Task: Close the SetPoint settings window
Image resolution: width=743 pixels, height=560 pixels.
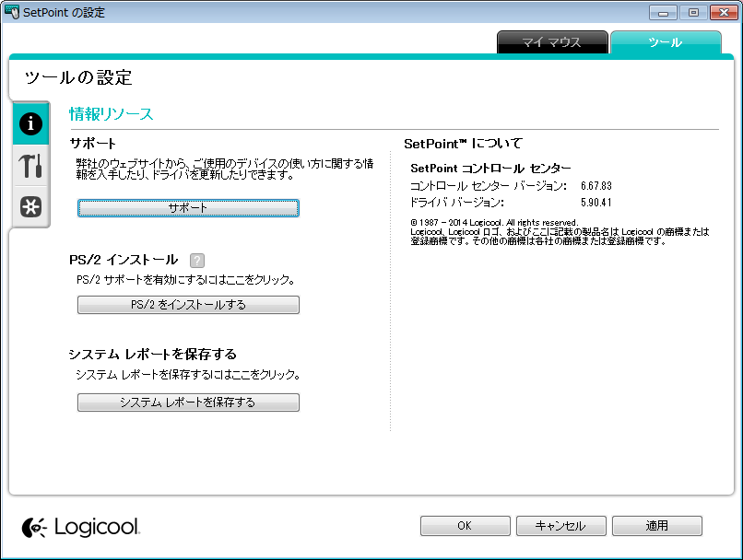Action: click(x=724, y=12)
